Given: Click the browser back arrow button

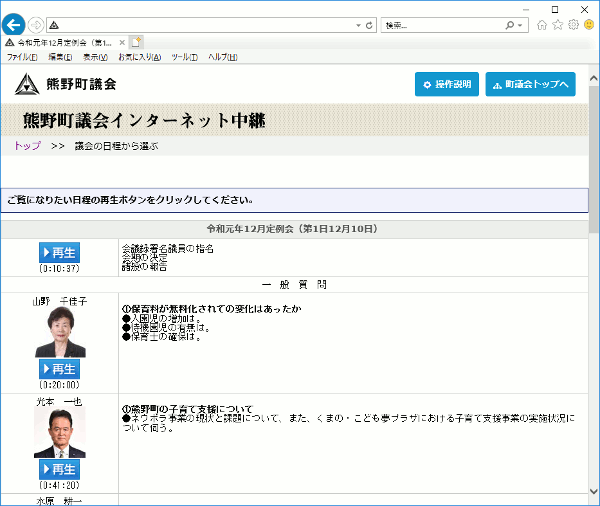Looking at the screenshot, I should click(13, 25).
